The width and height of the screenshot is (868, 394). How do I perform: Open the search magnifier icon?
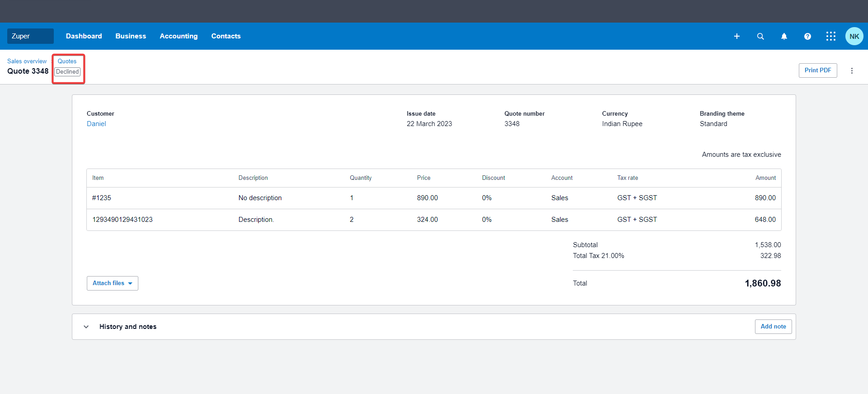coord(760,36)
